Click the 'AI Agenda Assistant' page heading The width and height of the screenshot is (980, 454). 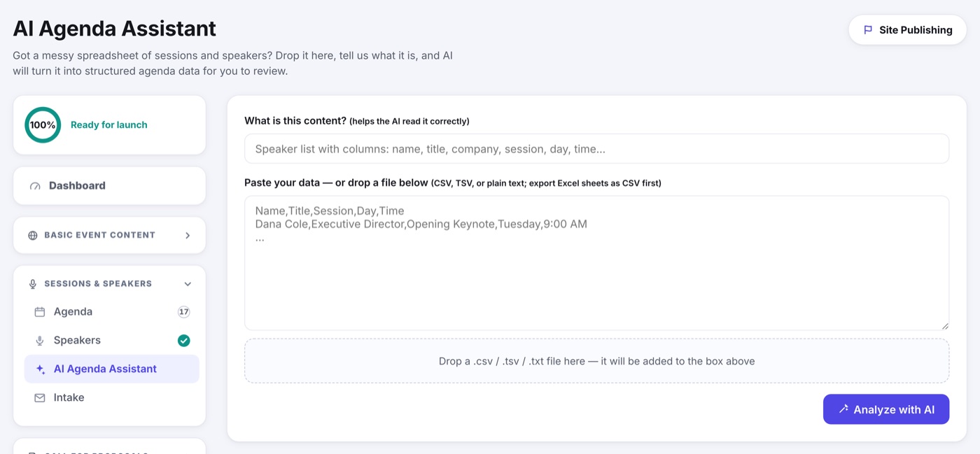click(115, 29)
